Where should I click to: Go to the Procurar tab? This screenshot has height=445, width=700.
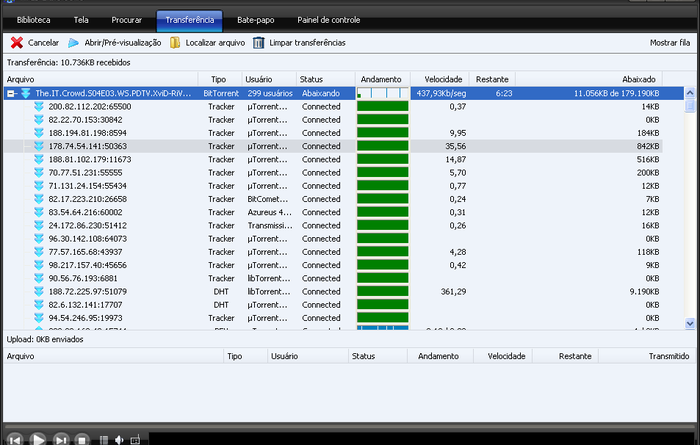(128, 19)
